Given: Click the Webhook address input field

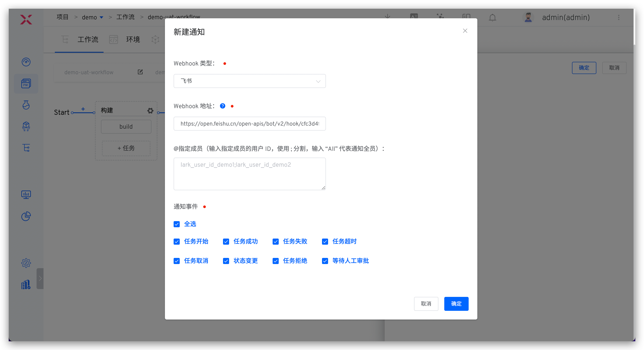Looking at the screenshot, I should coord(250,124).
